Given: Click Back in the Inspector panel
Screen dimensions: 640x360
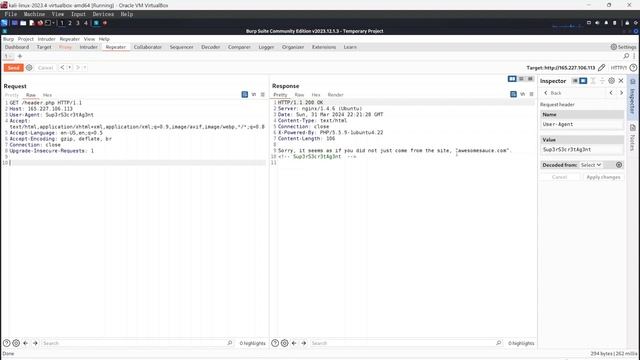Looking at the screenshot, I should click(x=553, y=93).
